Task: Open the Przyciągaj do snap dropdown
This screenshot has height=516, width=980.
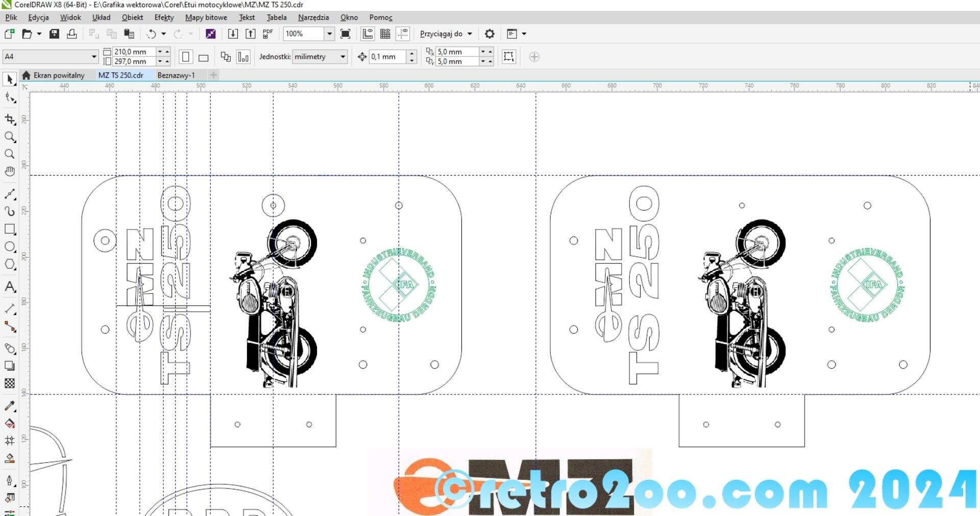Action: (446, 34)
